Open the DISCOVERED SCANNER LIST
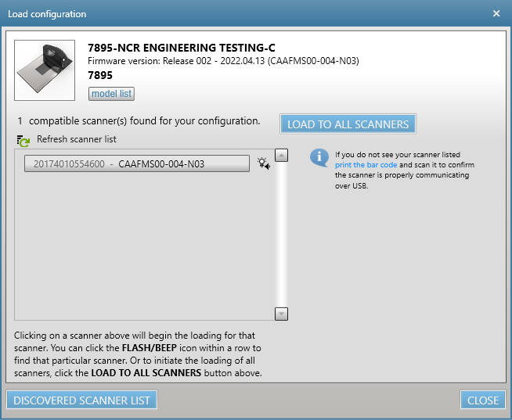 click(x=81, y=400)
